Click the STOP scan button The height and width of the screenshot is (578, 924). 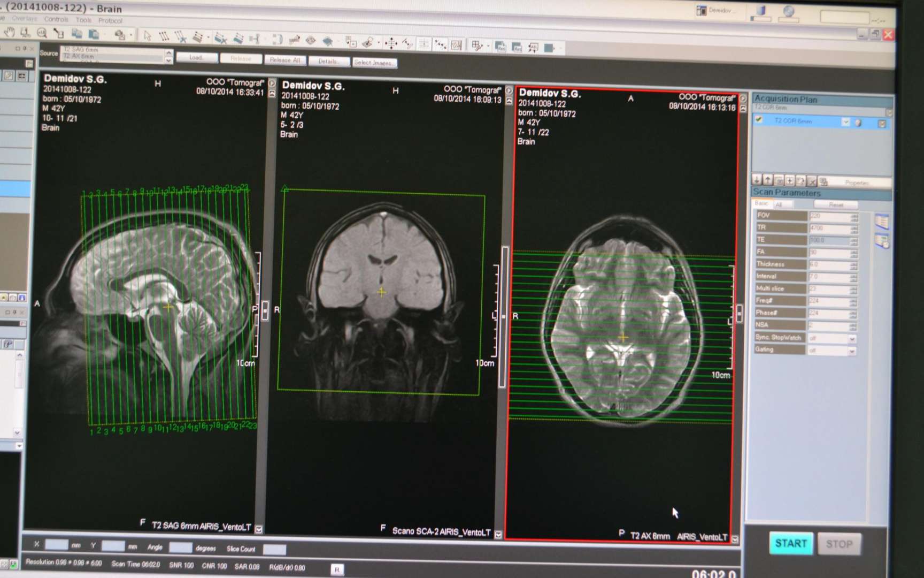click(839, 544)
